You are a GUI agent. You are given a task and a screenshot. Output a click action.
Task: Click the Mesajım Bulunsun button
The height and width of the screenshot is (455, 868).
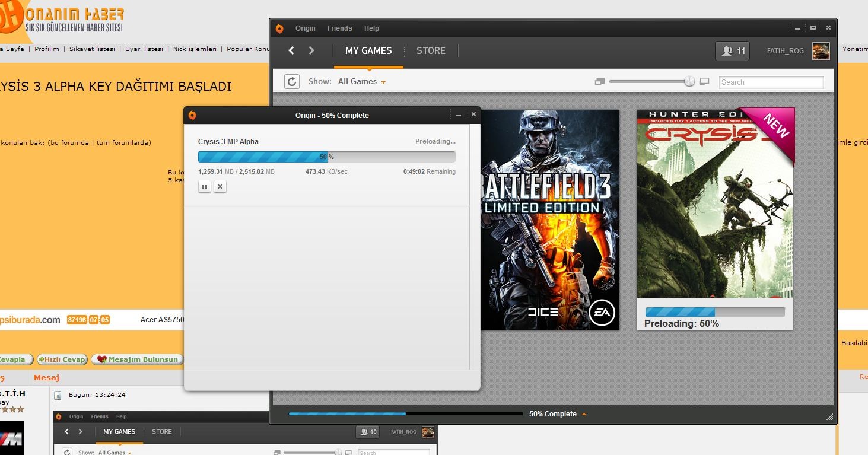pos(137,359)
